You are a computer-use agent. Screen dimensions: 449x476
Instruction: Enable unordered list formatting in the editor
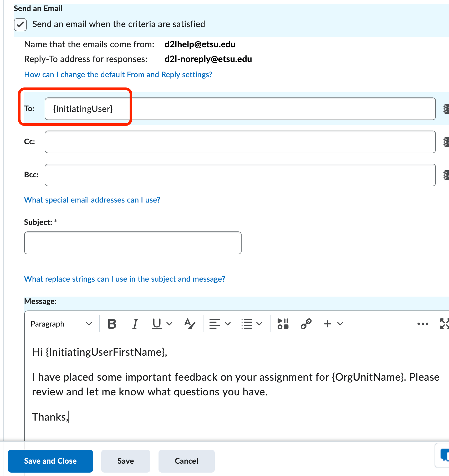(247, 324)
